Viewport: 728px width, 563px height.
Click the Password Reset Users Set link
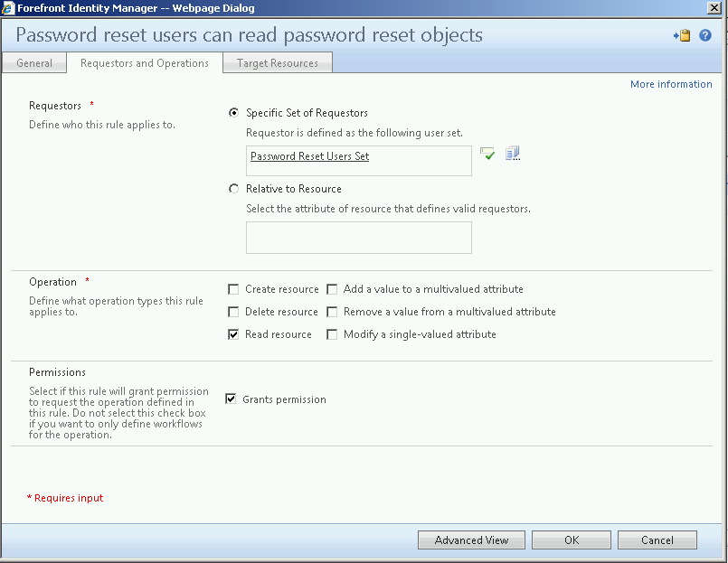(x=309, y=156)
